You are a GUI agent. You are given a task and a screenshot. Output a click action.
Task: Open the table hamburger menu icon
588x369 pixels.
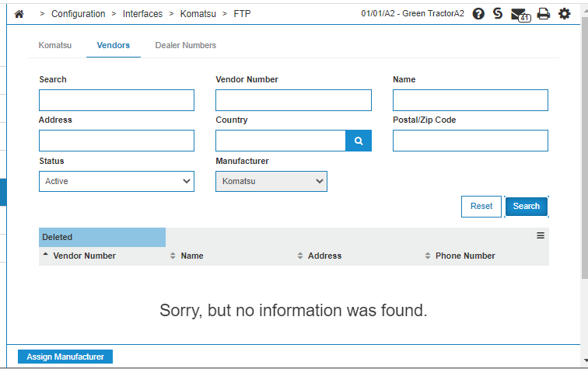pos(541,235)
